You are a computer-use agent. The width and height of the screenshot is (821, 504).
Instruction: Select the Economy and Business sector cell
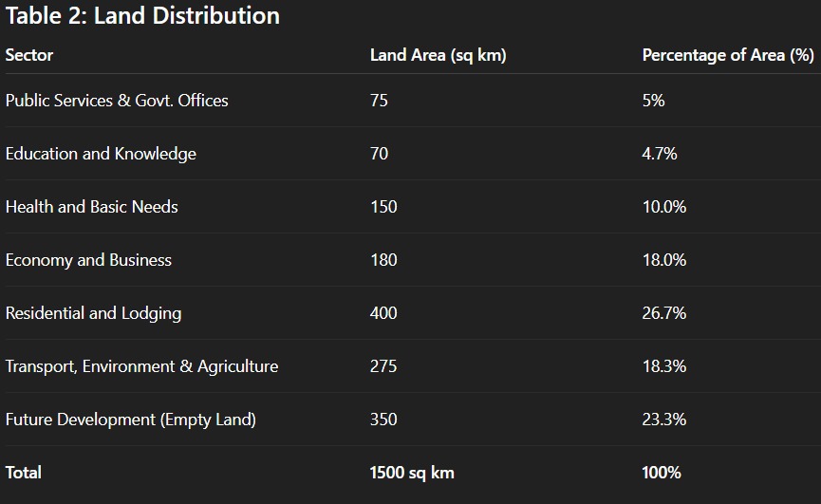pos(88,260)
